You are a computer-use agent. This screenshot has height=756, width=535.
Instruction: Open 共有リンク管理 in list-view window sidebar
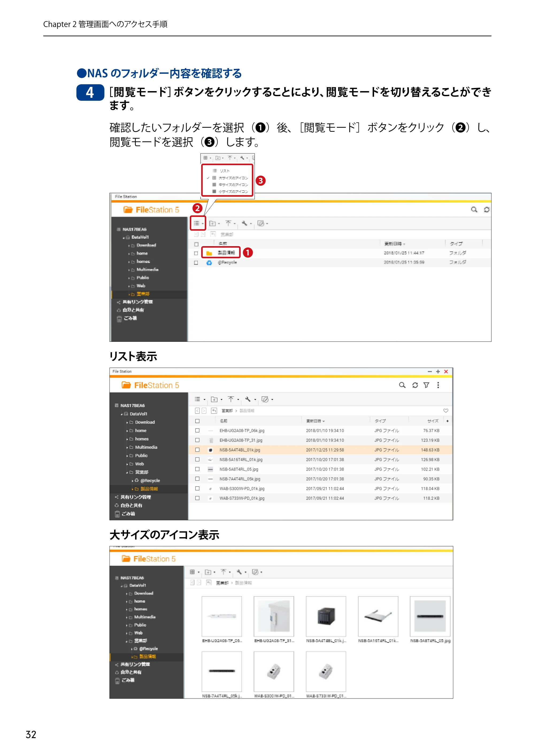click(x=135, y=497)
